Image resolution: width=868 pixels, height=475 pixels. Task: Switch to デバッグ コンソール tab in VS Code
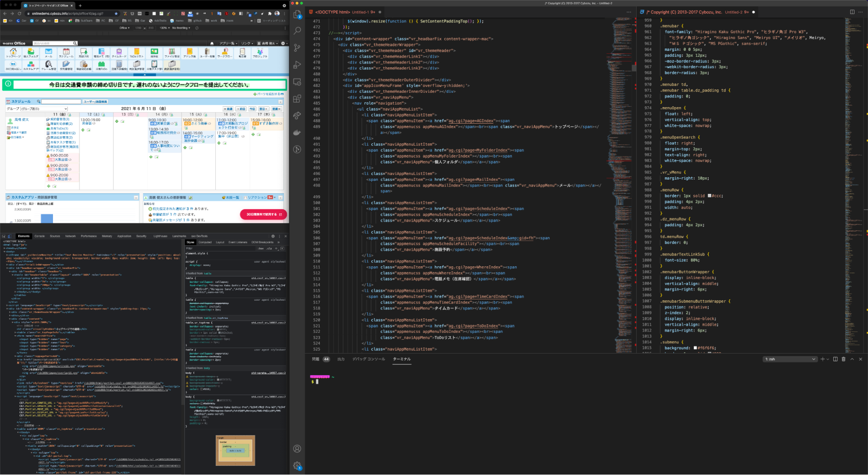point(368,359)
